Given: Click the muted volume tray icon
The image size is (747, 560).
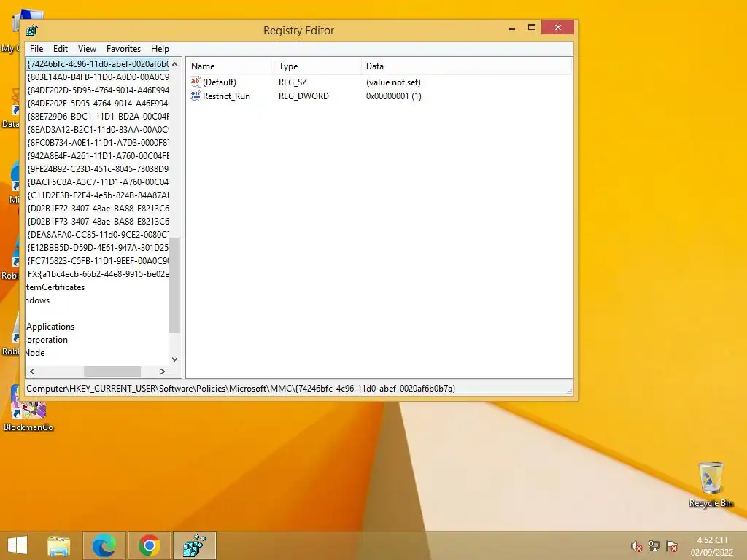Looking at the screenshot, I should point(636,546).
